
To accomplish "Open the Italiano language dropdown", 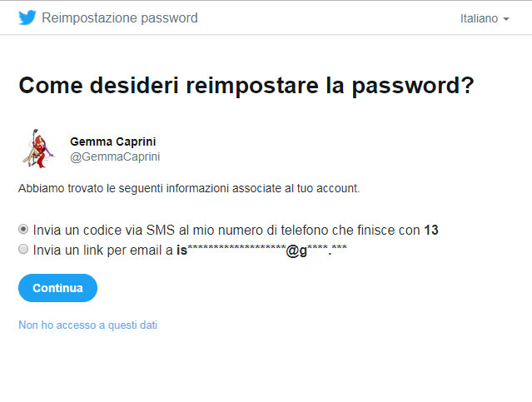I will [485, 18].
